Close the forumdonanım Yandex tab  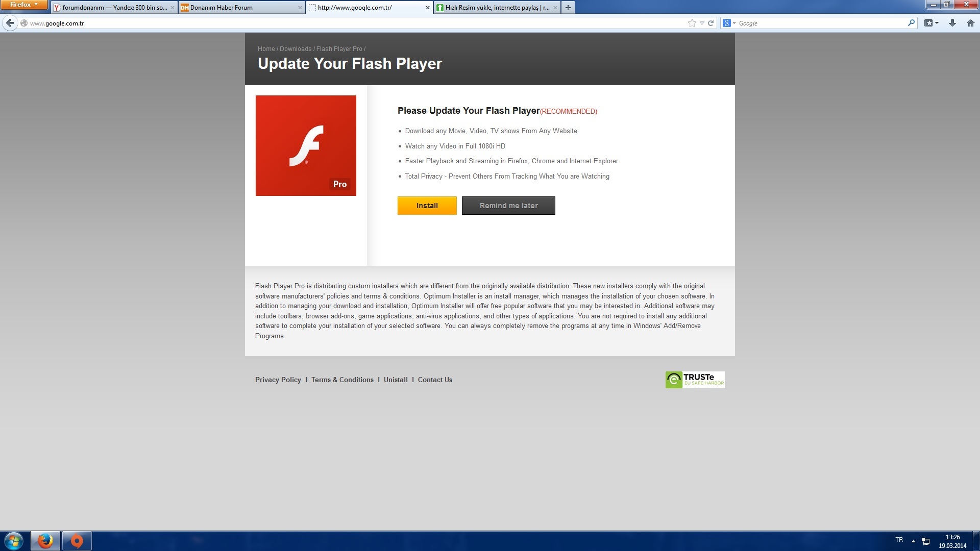click(173, 8)
